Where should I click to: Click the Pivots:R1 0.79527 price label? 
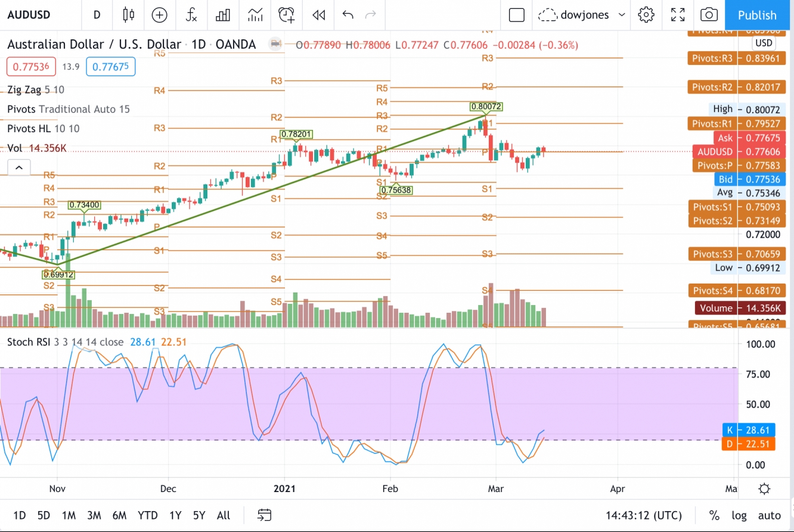[x=736, y=124]
